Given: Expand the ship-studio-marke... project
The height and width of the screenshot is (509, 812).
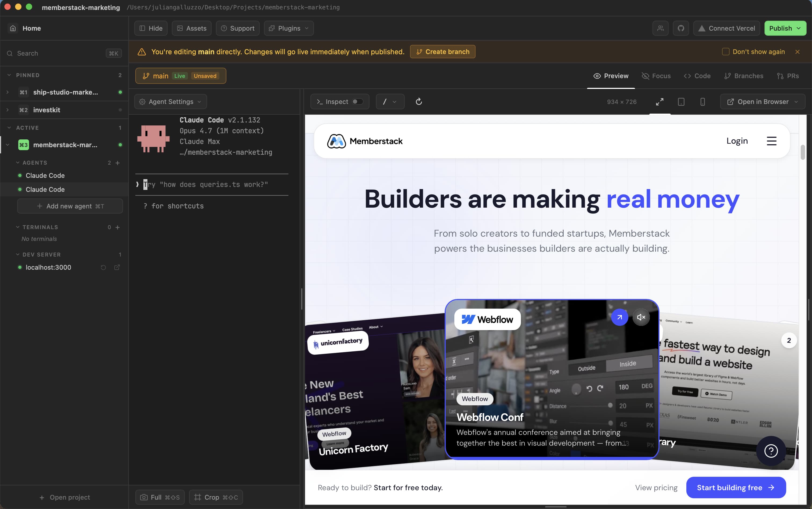Looking at the screenshot, I should [x=8, y=92].
